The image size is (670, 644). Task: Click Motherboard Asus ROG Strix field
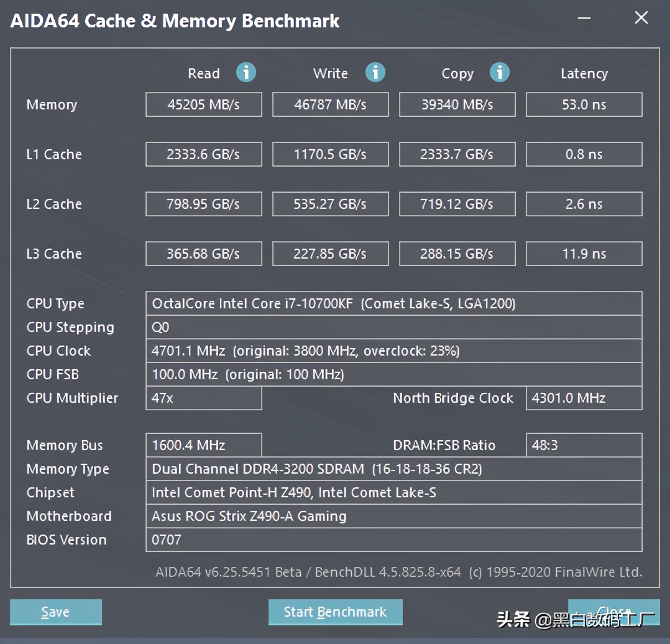pos(394,516)
